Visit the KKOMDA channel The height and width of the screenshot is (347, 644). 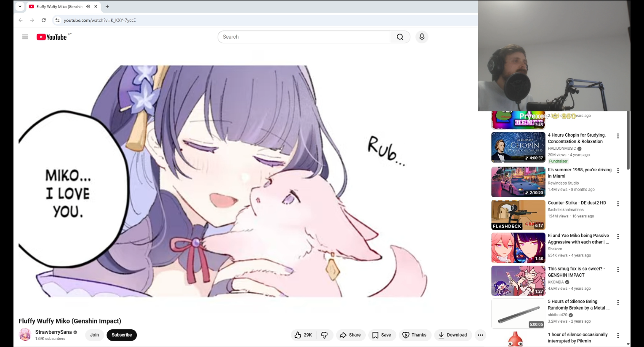click(x=556, y=282)
